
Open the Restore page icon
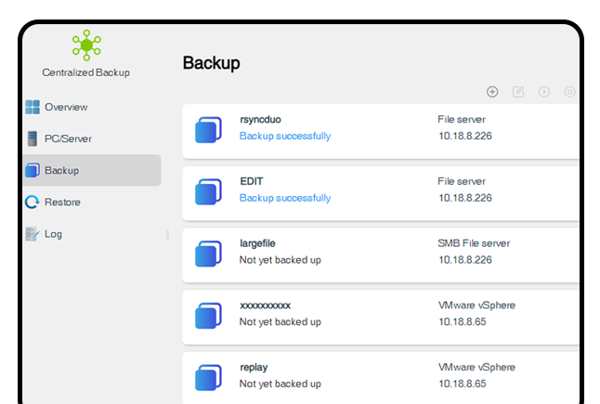[x=32, y=202]
